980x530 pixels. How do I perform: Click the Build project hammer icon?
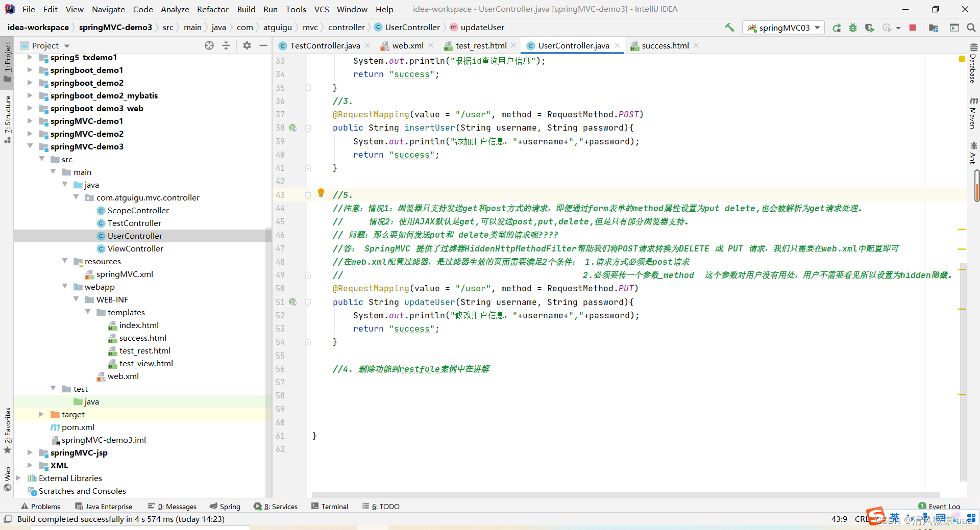[729, 28]
